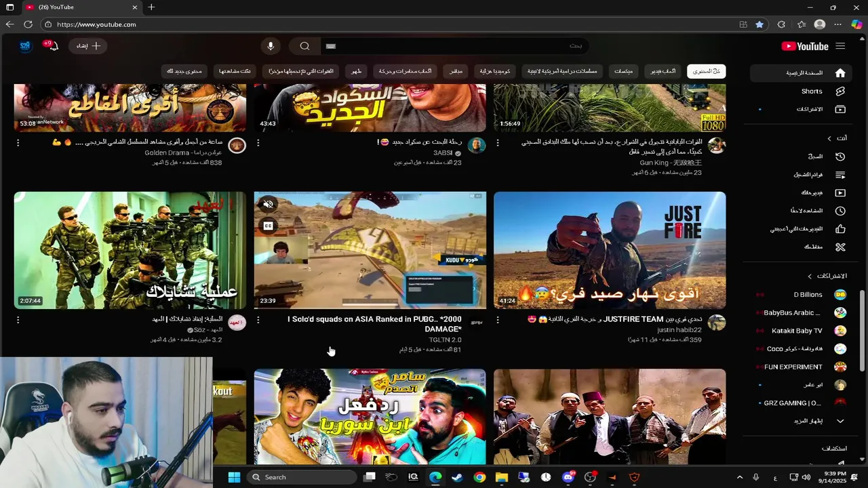Image resolution: width=868 pixels, height=488 pixels.
Task: Click the address bar URL
Action: click(x=96, y=24)
